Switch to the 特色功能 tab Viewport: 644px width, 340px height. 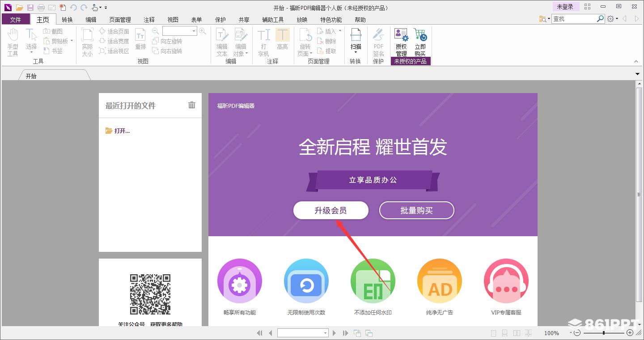(x=331, y=20)
